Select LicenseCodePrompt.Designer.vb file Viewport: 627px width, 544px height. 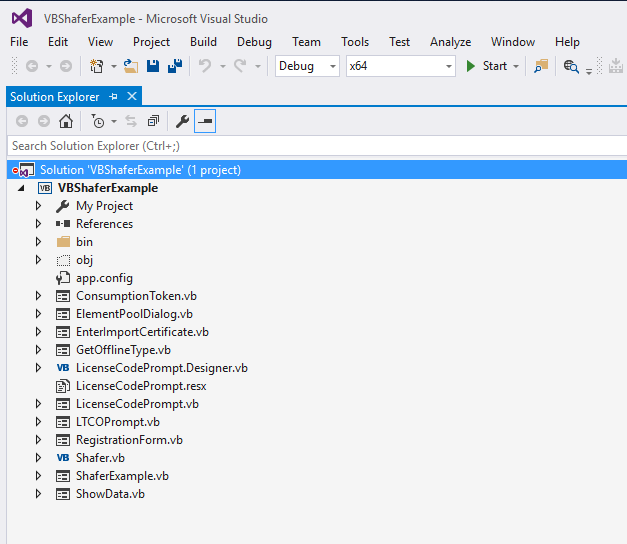(162, 368)
